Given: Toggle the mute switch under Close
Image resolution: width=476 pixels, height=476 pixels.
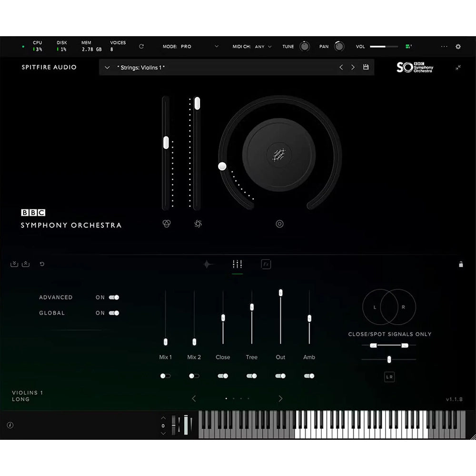Looking at the screenshot, I should [x=222, y=376].
